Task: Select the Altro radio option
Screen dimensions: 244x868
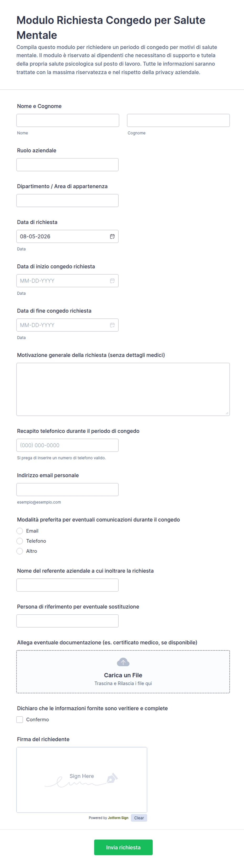Action: point(20,551)
